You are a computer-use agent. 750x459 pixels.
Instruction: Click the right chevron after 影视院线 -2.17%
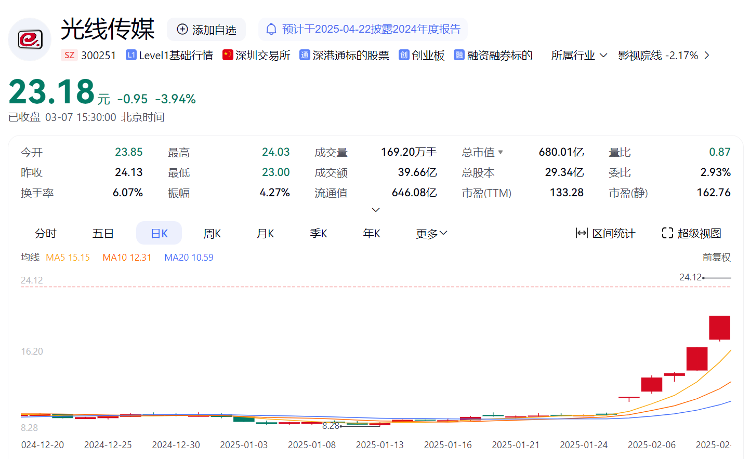click(706, 55)
